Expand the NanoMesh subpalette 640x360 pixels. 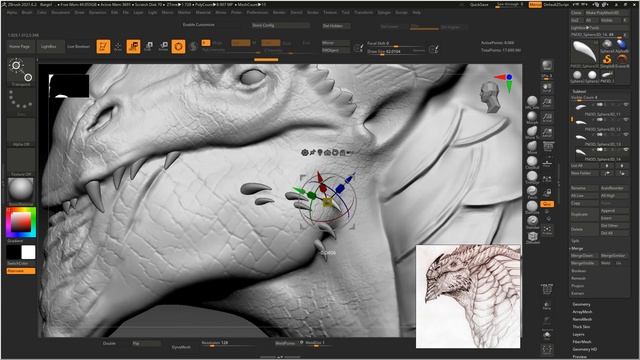pos(582,319)
